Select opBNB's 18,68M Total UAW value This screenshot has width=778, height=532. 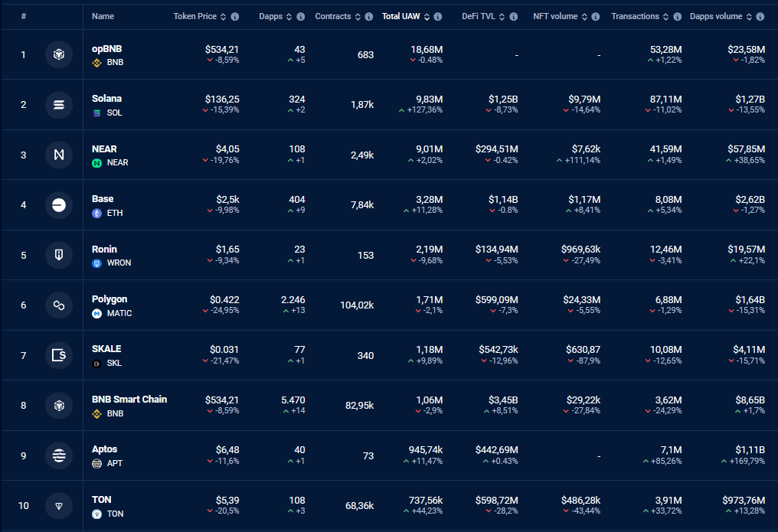[x=427, y=50]
